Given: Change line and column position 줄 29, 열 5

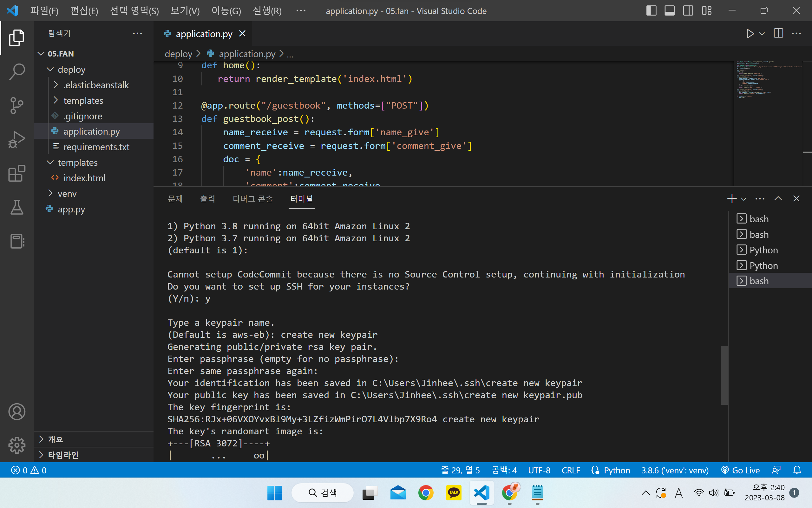Looking at the screenshot, I should click(x=460, y=470).
